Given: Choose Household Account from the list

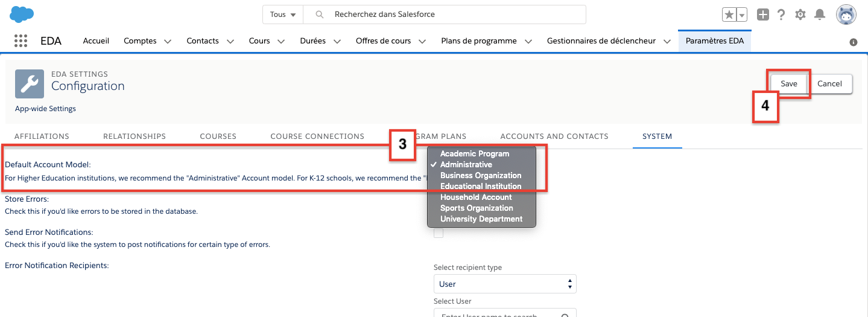Looking at the screenshot, I should pyautogui.click(x=475, y=197).
